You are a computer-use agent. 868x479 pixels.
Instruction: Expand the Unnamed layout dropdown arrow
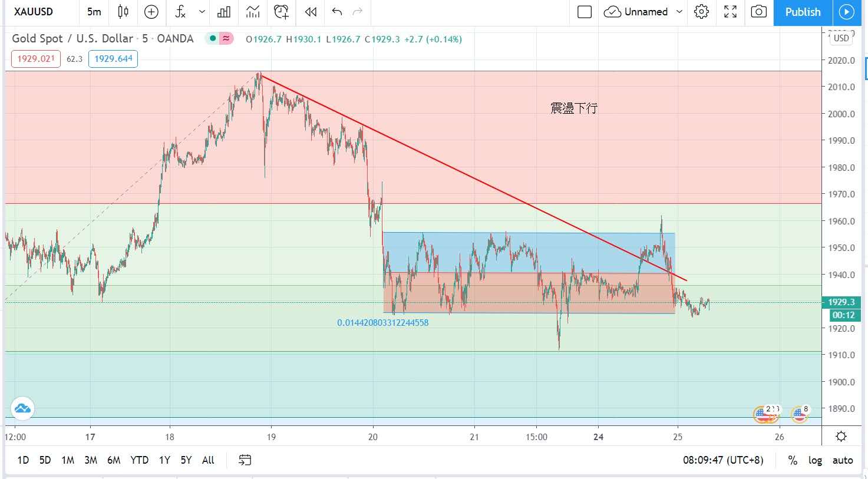click(679, 12)
